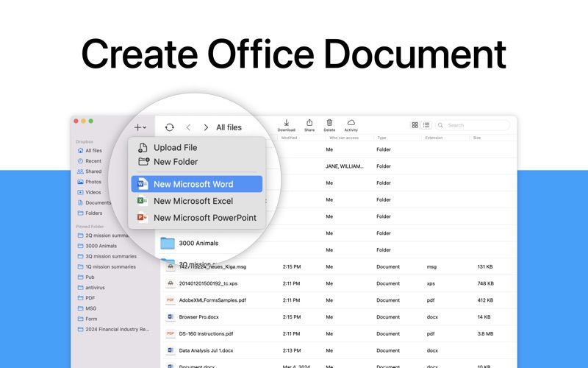Click the Videos sidebar play icon
This screenshot has height=368, width=588.
(80, 192)
